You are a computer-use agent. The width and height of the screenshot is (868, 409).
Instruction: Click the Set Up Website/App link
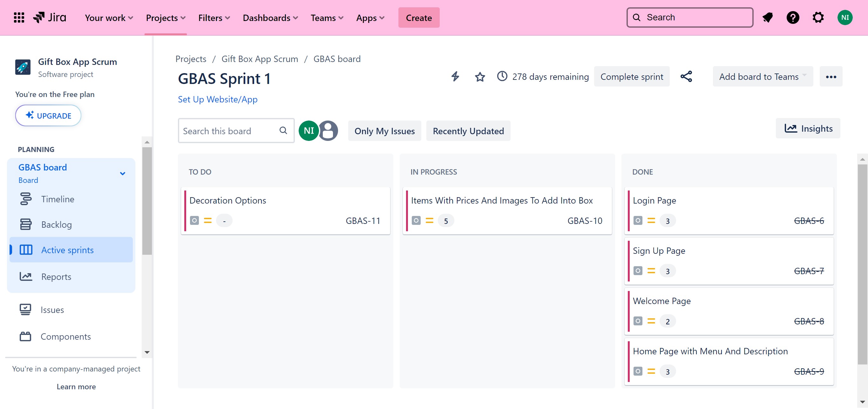tap(217, 100)
